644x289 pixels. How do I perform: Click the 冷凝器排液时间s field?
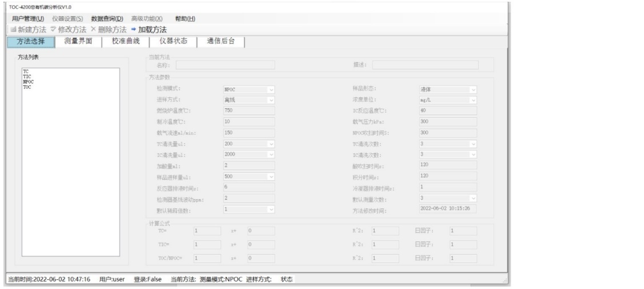[x=448, y=187]
